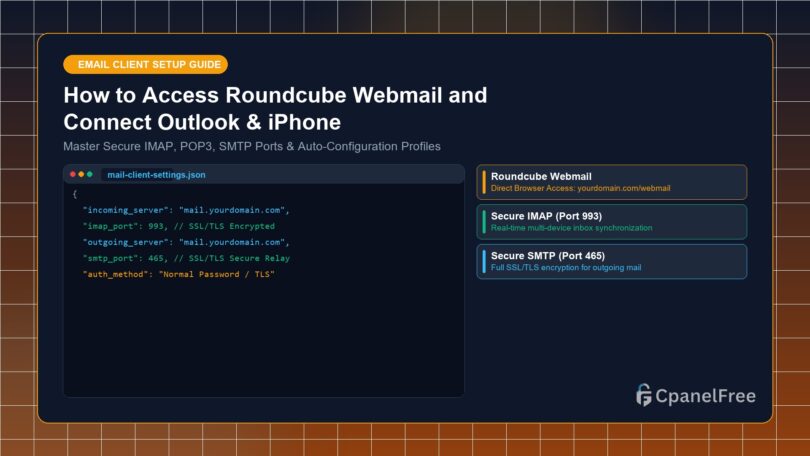This screenshot has height=456, width=810.
Task: Click the green dot in code window
Action: 90,175
